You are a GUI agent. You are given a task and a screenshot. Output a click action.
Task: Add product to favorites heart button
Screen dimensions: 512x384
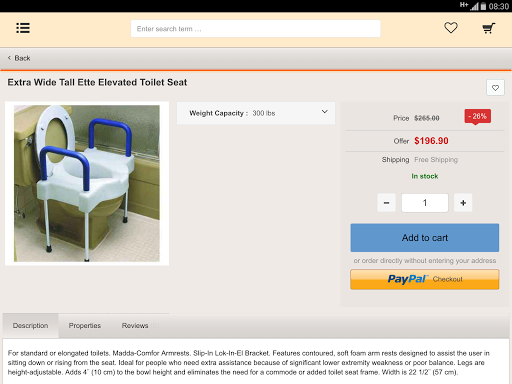tap(495, 88)
